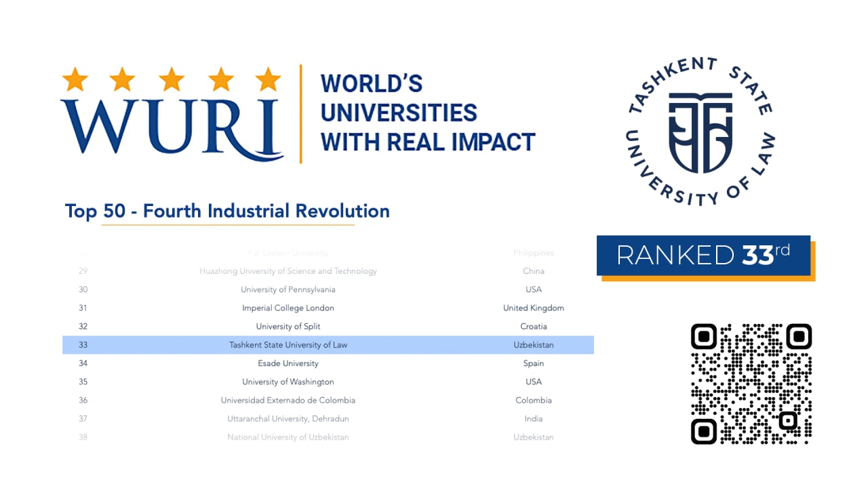Select "Imperial College London"
The width and height of the screenshot is (868, 488).
point(288,308)
